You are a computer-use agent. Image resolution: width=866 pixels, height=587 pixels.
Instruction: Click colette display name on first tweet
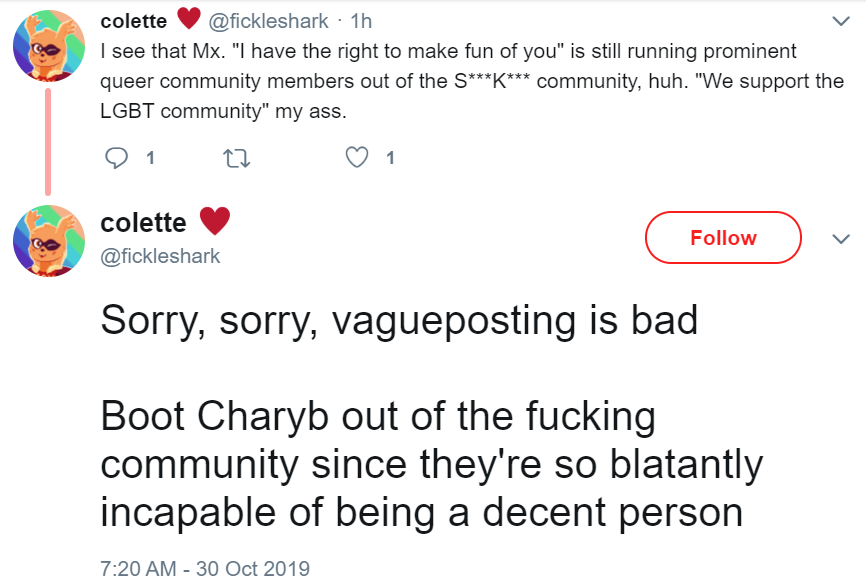point(134,20)
